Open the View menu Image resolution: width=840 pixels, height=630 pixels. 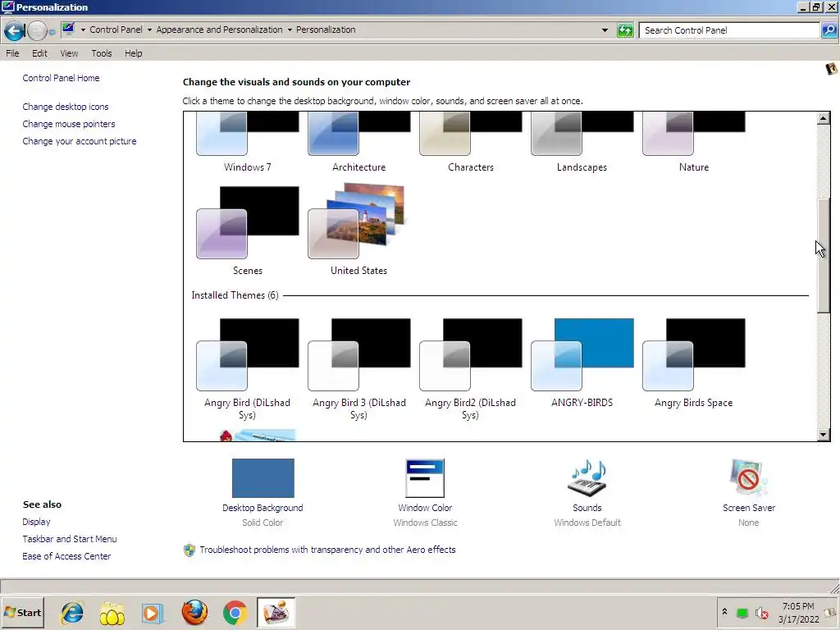[x=69, y=53]
